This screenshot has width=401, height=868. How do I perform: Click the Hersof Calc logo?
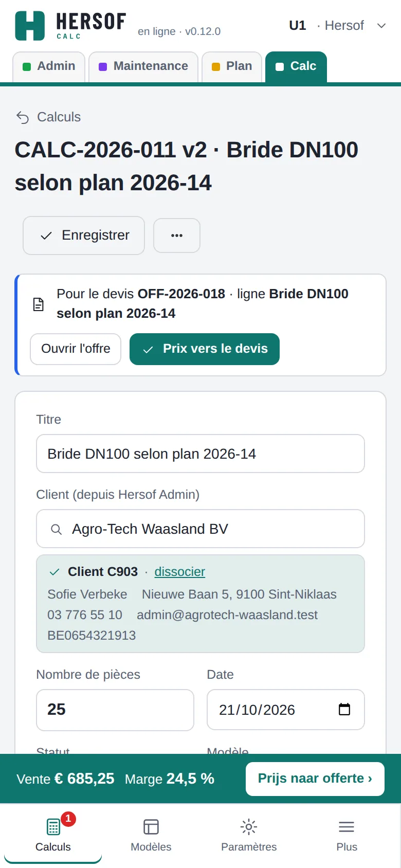pos(70,26)
